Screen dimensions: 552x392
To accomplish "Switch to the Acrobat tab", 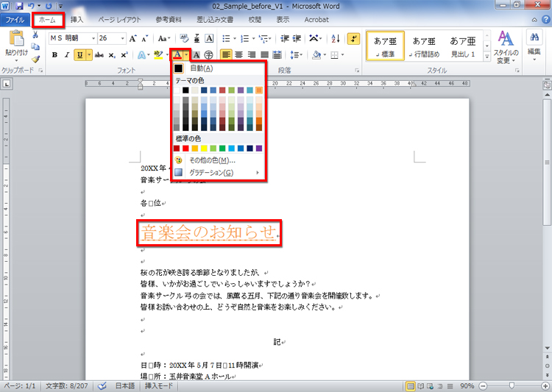I will pyautogui.click(x=316, y=20).
